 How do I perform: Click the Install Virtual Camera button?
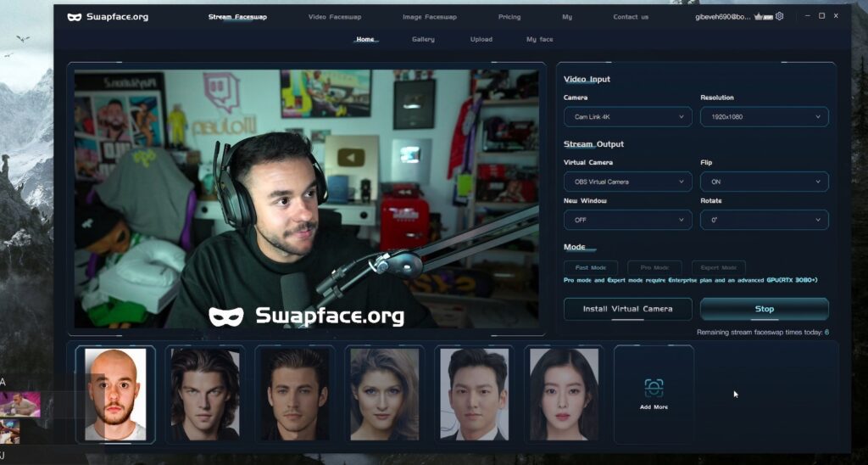click(x=628, y=309)
